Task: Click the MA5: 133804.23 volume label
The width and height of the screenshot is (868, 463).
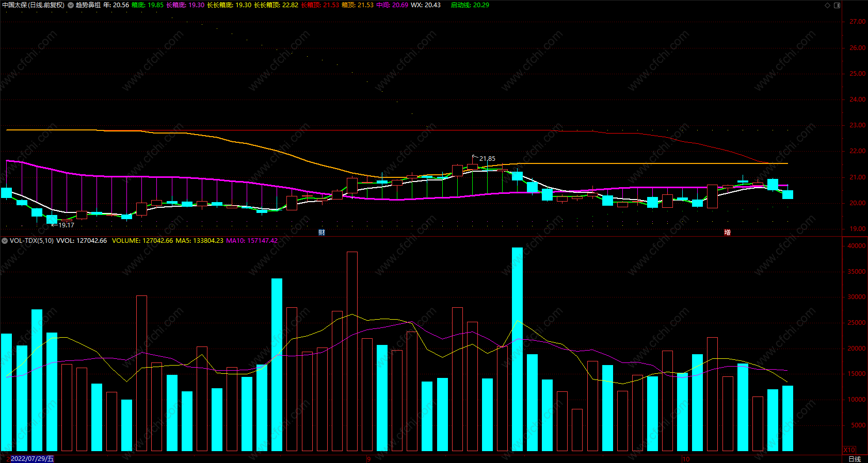Action: [200, 241]
